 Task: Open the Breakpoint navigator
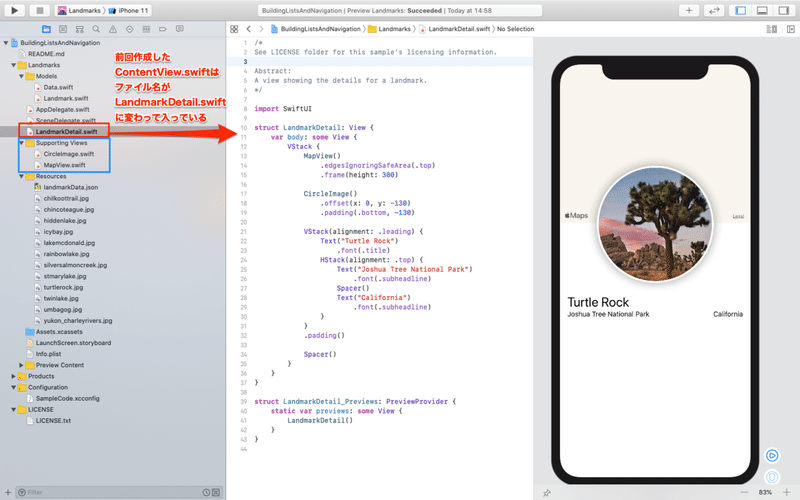coord(163,29)
